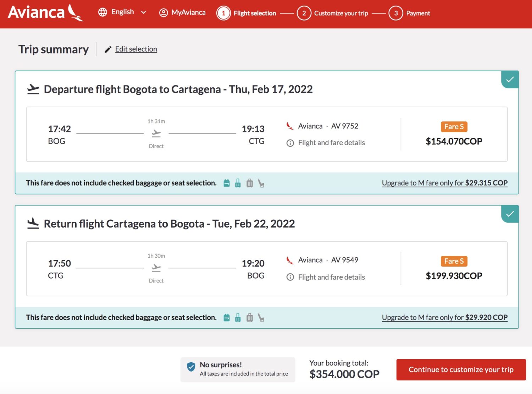This screenshot has width=532, height=394.
Task: Click Continue to customize your trip
Action: pyautogui.click(x=461, y=370)
